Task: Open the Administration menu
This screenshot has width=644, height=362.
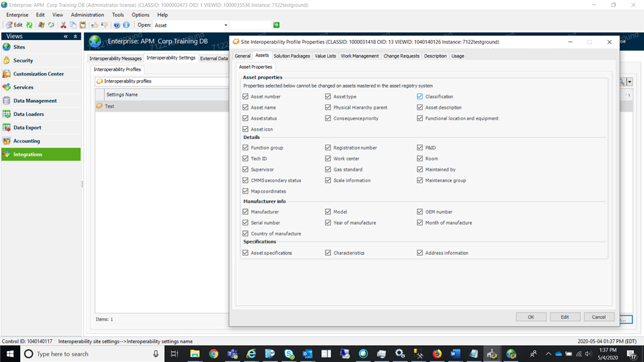Action: 87,15
